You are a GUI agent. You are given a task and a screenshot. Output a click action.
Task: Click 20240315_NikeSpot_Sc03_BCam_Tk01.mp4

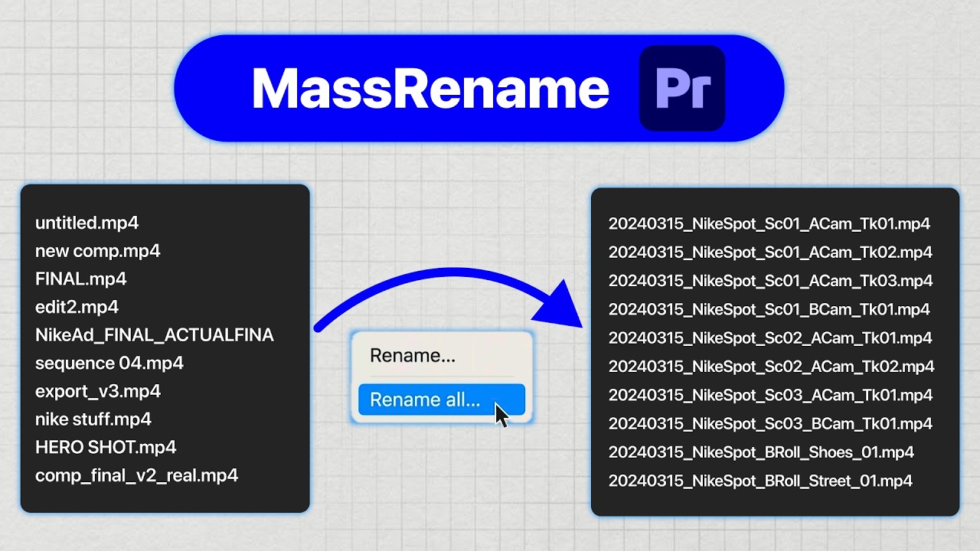point(769,423)
